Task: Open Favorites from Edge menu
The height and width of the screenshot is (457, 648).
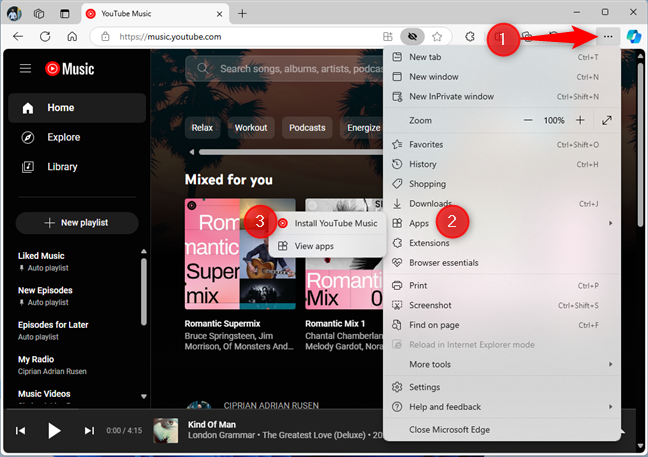Action: [502, 145]
